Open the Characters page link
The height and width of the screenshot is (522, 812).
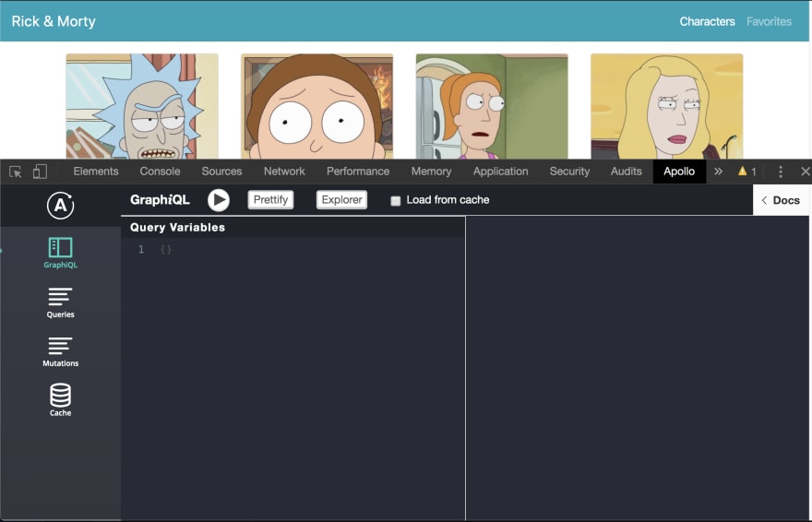[707, 22]
